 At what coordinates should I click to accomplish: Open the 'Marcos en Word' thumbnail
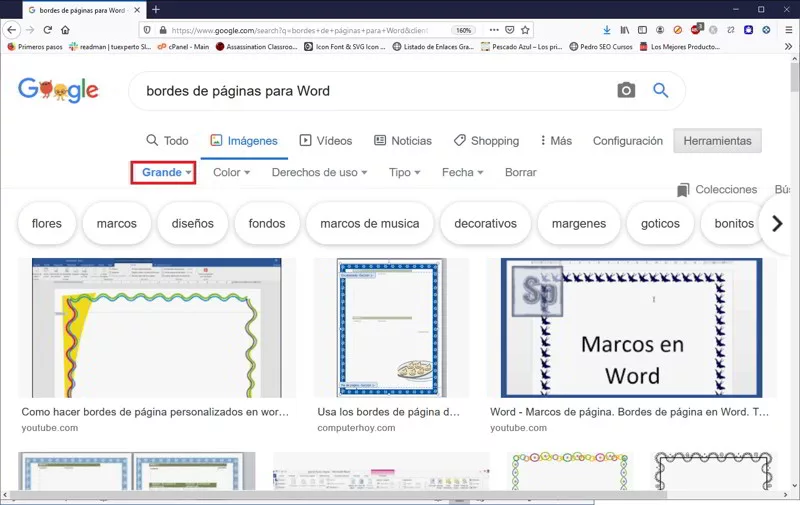click(632, 328)
